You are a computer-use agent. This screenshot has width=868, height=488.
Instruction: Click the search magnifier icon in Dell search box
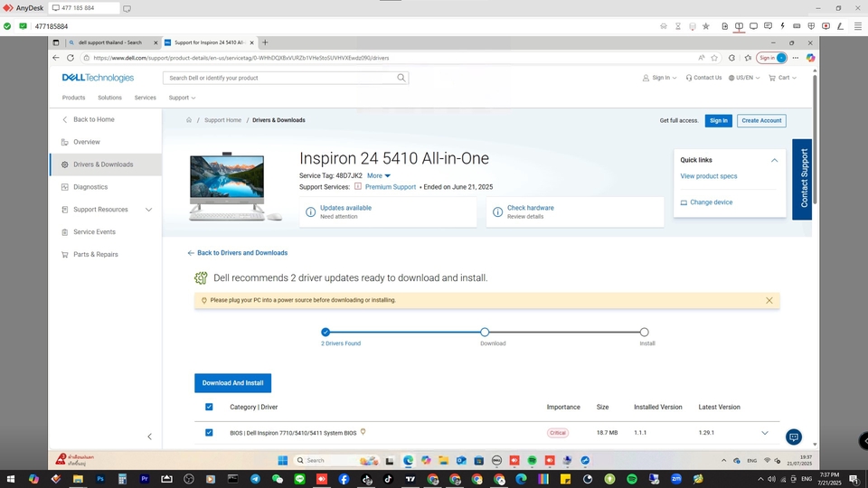tap(401, 78)
